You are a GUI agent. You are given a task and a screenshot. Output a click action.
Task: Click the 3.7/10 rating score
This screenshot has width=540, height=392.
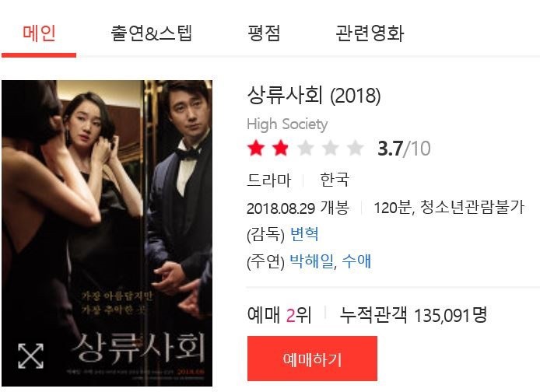click(x=404, y=149)
